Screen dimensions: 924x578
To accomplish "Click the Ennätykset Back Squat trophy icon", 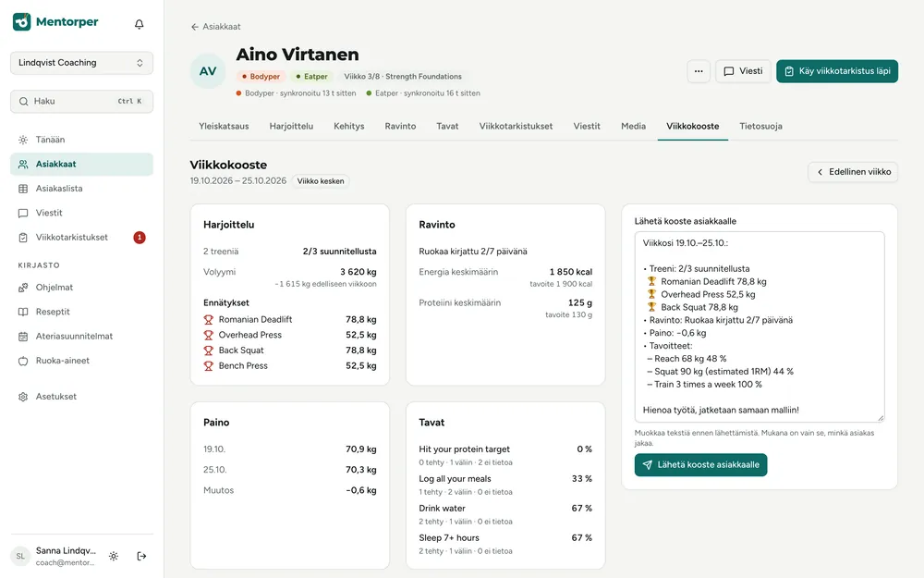I will (209, 350).
